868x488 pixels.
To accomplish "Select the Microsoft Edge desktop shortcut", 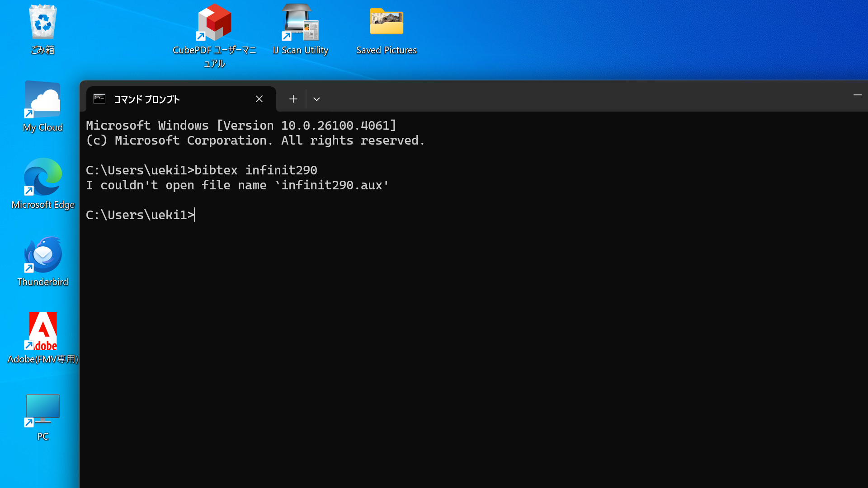I will [42, 184].
